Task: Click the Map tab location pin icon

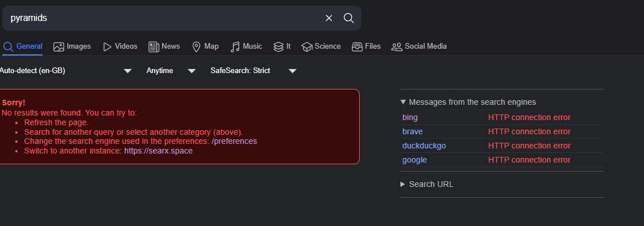Action: (x=197, y=47)
